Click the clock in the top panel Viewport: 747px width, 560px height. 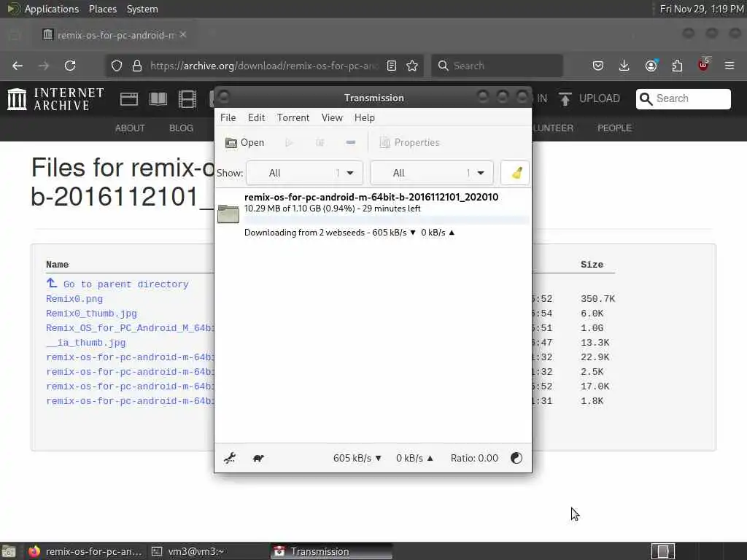click(x=702, y=9)
